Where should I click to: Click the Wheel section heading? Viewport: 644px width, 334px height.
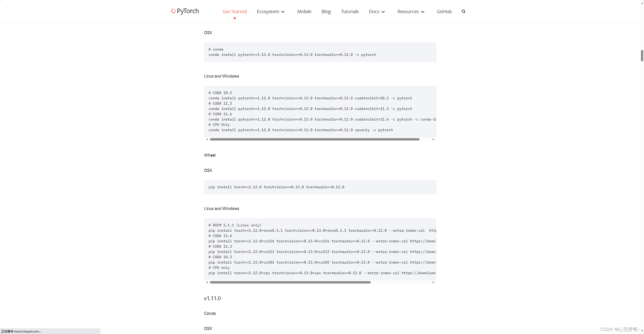210,155
